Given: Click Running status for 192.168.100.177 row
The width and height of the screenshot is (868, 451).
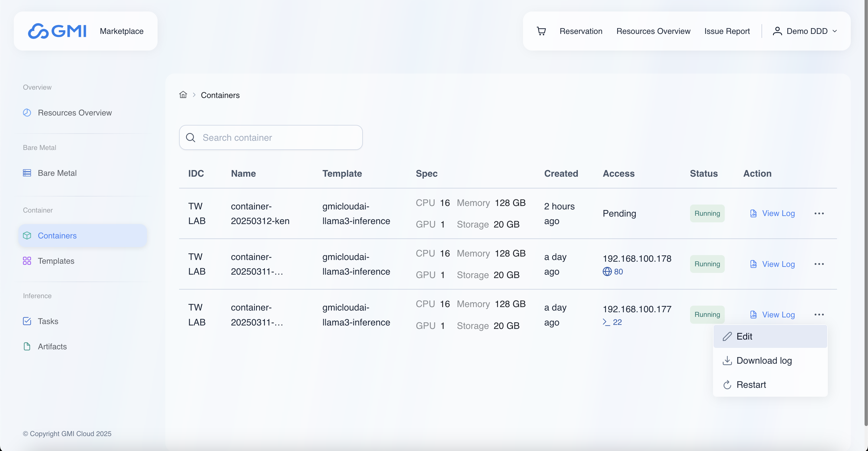Looking at the screenshot, I should click(707, 314).
